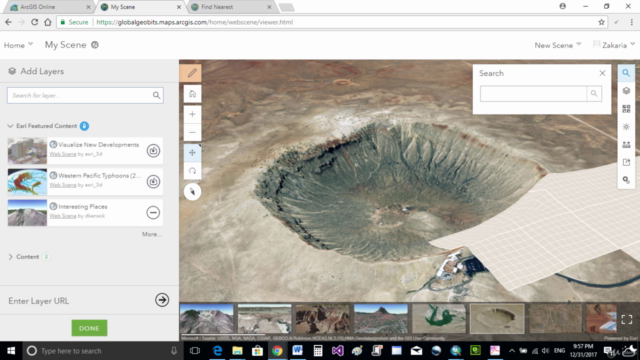Click the browser address bar URL
This screenshot has width=640, height=360.
pos(195,22)
